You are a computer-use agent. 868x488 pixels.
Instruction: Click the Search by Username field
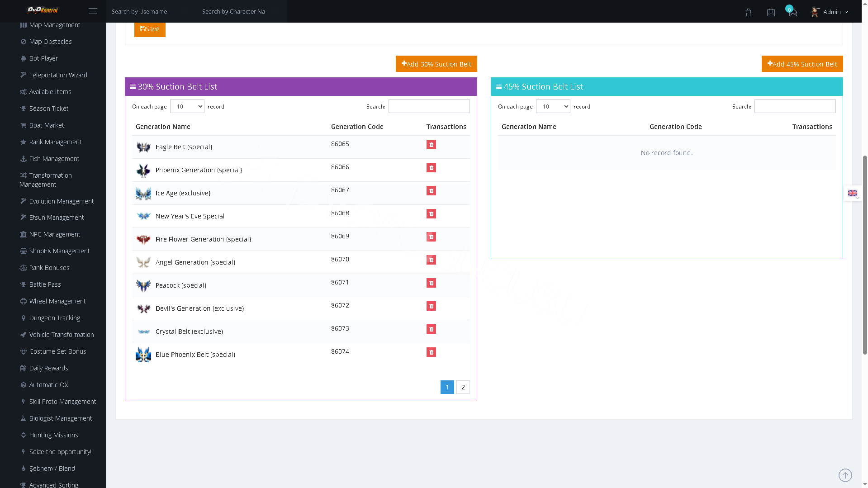coord(152,11)
